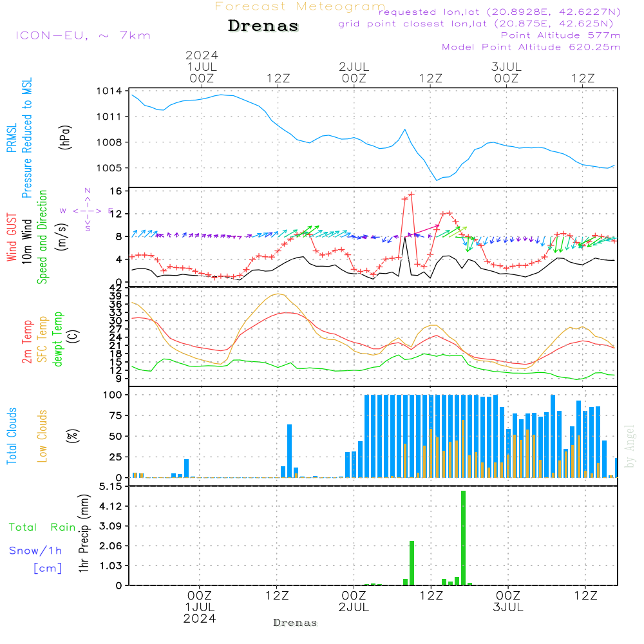This screenshot has height=644, width=644.
Task: Click the grid point closest lon,lat line
Action: point(476,24)
